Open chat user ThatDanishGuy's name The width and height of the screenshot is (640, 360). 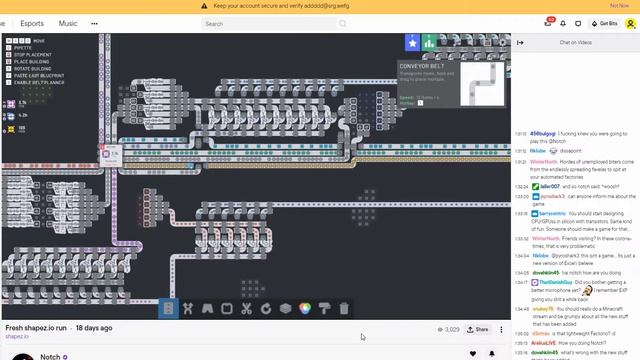556,282
